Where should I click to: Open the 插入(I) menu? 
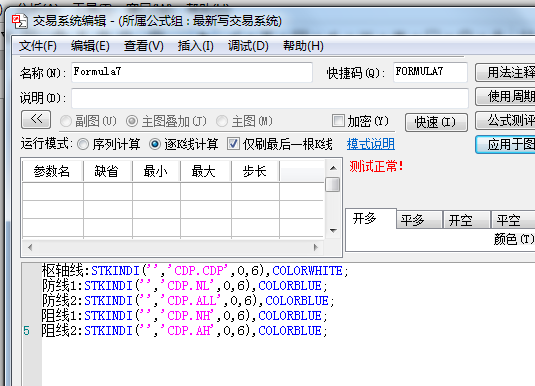pos(196,46)
